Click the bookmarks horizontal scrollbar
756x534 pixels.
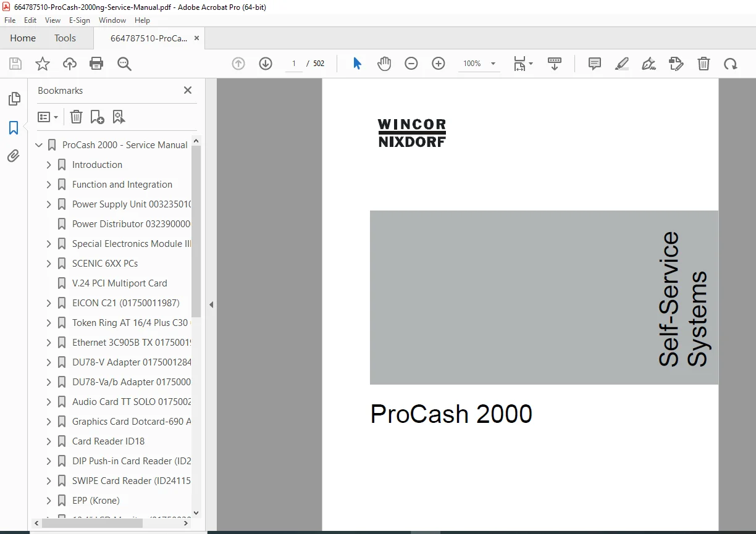click(x=92, y=523)
